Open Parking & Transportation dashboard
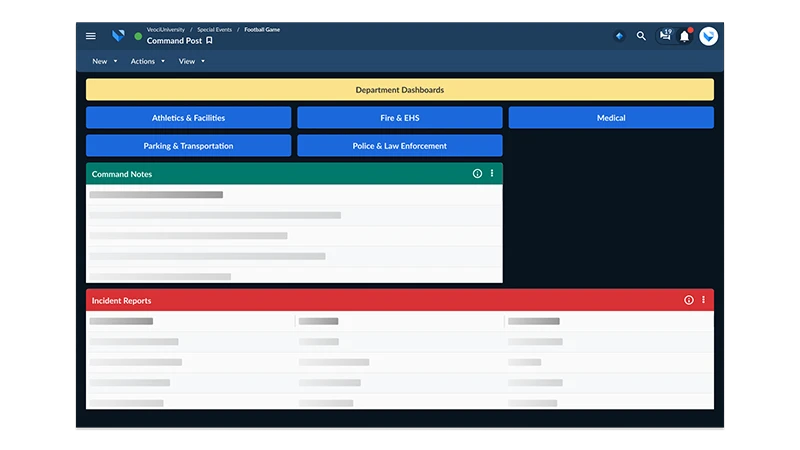Screen dimensions: 800x450 [188, 146]
